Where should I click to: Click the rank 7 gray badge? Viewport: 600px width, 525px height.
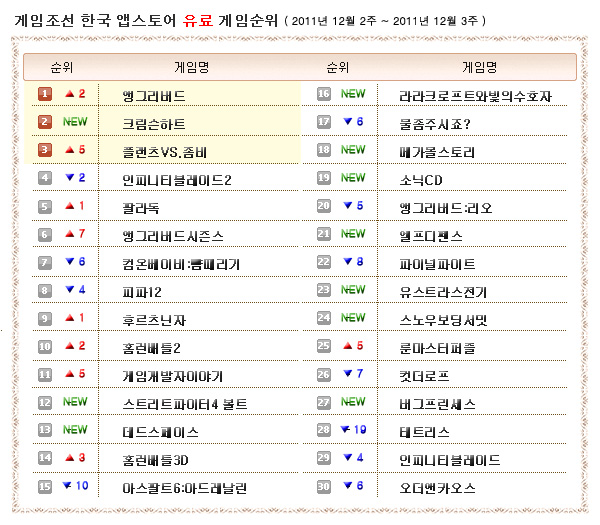(x=45, y=262)
